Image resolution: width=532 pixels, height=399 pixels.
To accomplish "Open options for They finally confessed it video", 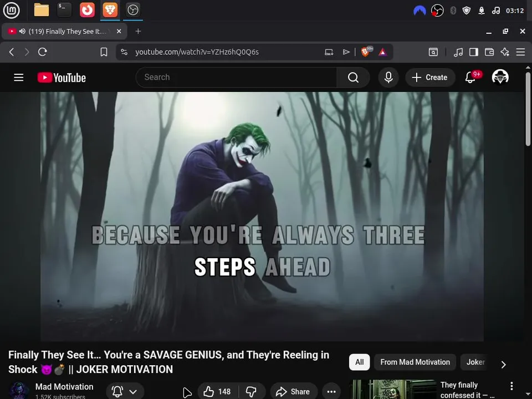I will 511,386.
